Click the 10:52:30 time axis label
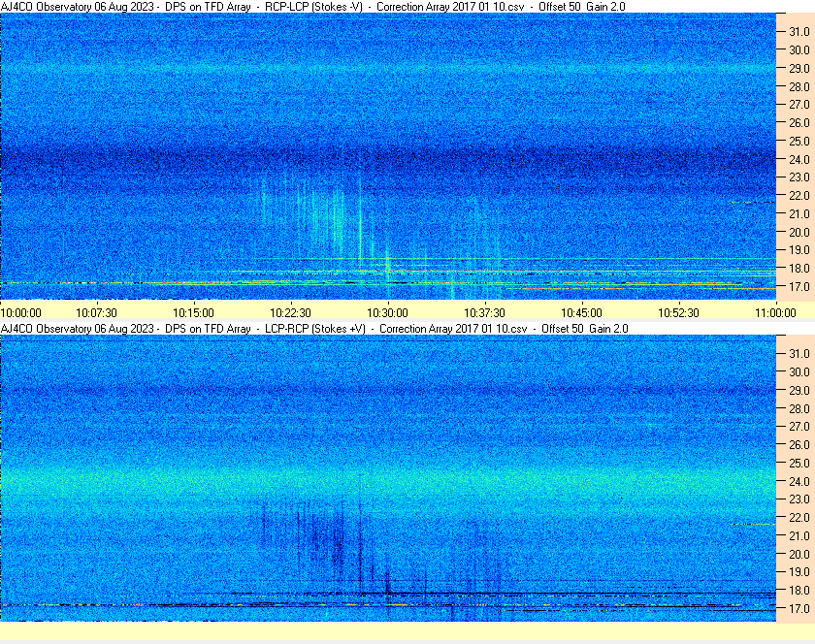Screen dimensions: 815x644 pyautogui.click(x=679, y=313)
